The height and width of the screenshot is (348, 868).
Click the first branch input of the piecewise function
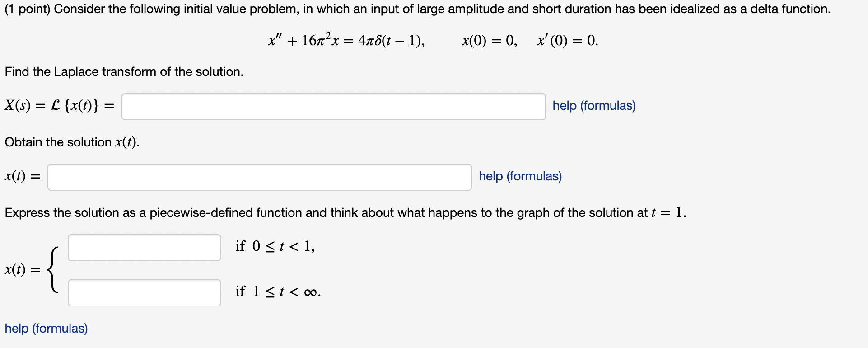(x=144, y=247)
